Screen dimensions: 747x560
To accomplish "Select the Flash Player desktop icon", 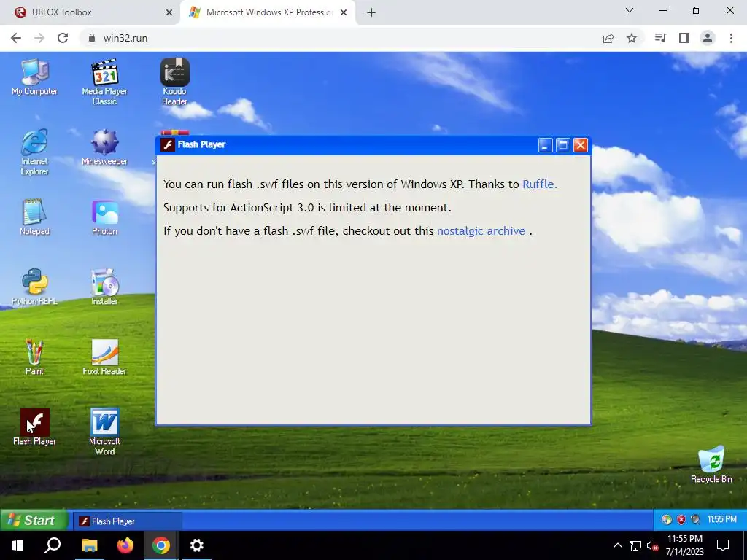I will (34, 427).
